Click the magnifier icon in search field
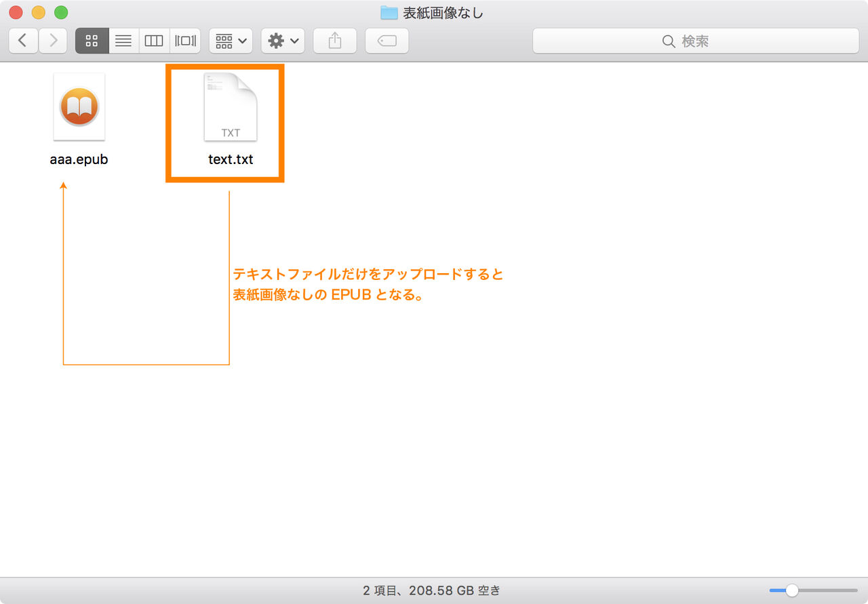 [x=669, y=41]
